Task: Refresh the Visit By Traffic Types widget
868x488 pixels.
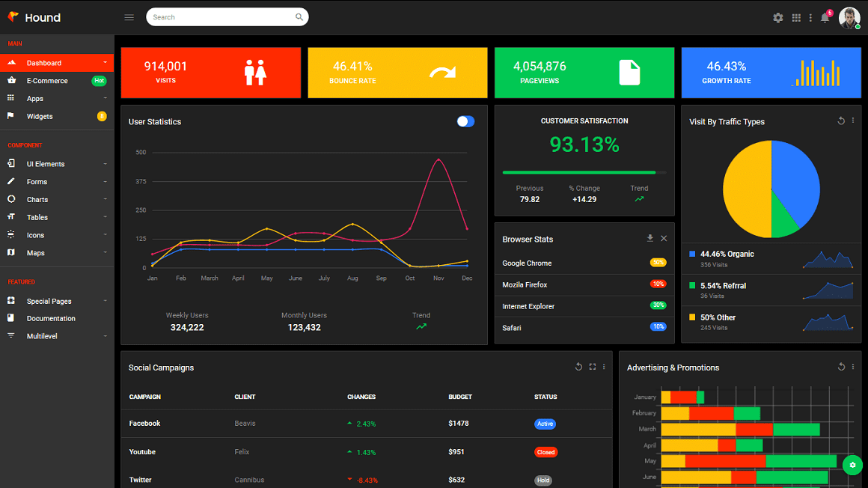Action: pyautogui.click(x=840, y=121)
